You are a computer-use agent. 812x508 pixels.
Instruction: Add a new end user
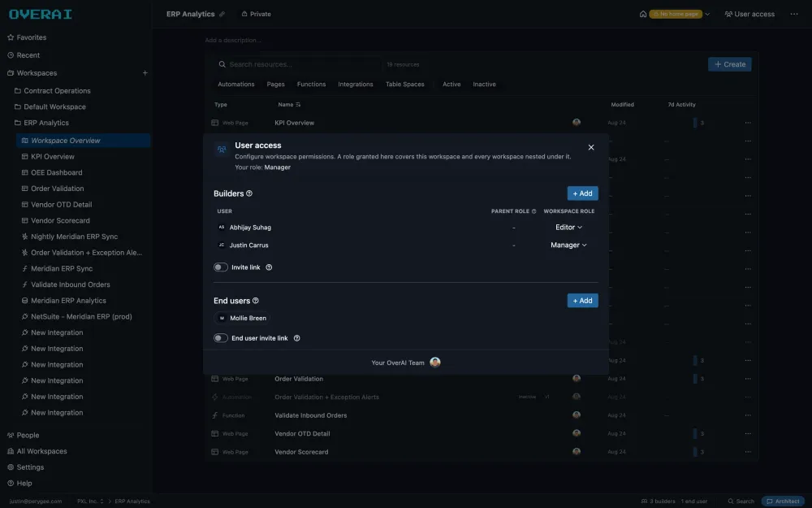pyautogui.click(x=582, y=301)
